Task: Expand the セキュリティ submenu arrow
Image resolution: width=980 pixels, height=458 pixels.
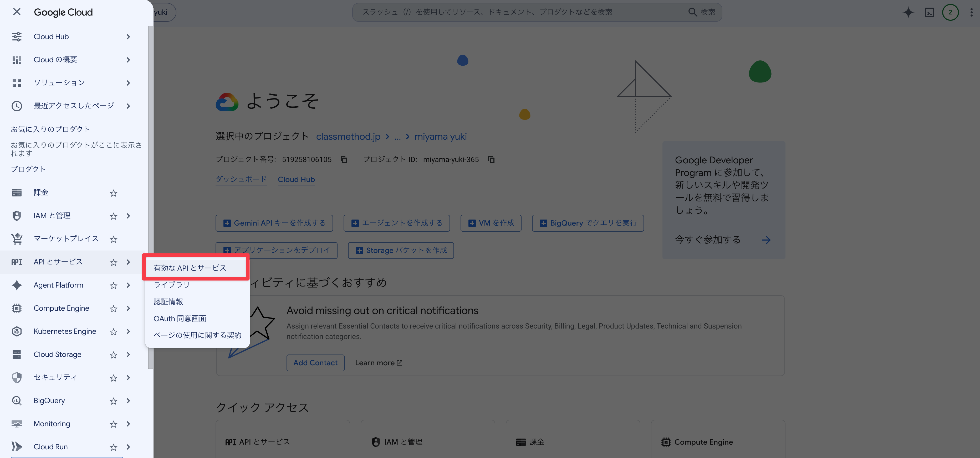Action: point(128,377)
